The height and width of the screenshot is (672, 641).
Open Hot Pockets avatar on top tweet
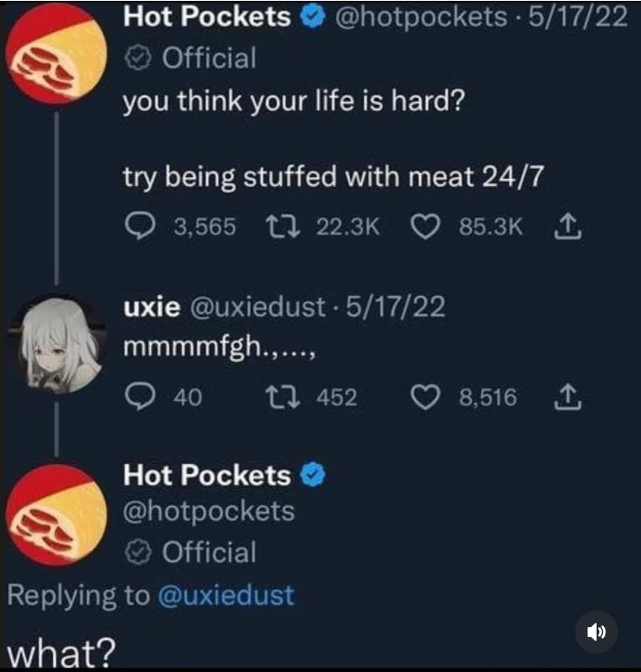[56, 53]
